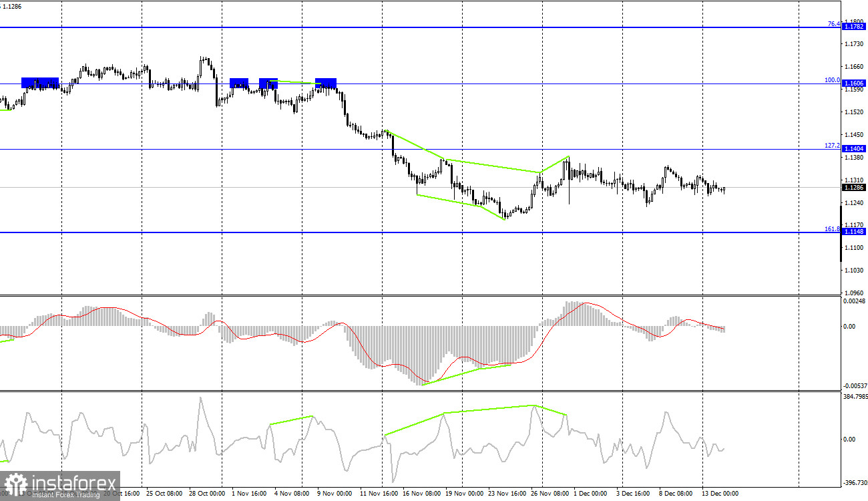Click the 16 Nov 08:00 date label

click(422, 494)
